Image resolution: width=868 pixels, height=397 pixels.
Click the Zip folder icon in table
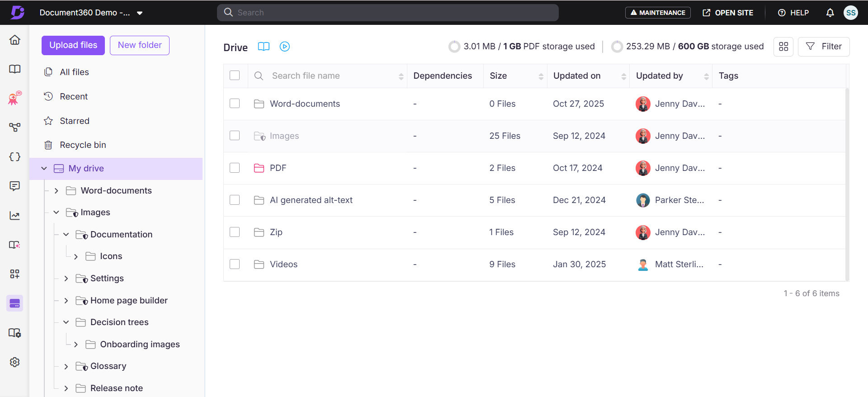point(259,232)
